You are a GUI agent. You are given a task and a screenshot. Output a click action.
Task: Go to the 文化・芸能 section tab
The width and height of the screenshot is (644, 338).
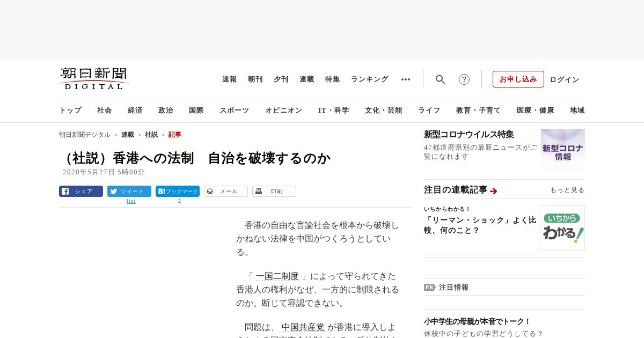384,111
